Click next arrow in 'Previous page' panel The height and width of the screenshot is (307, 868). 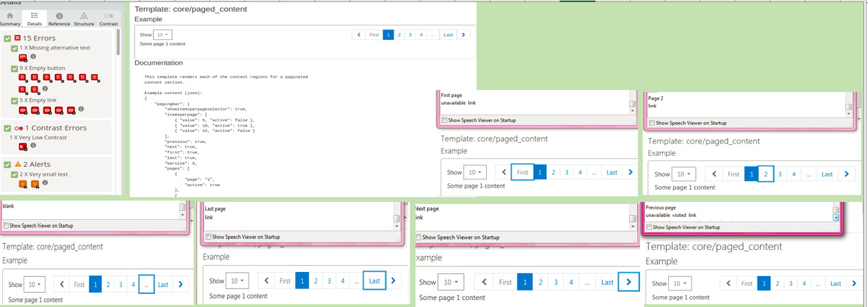(x=853, y=283)
